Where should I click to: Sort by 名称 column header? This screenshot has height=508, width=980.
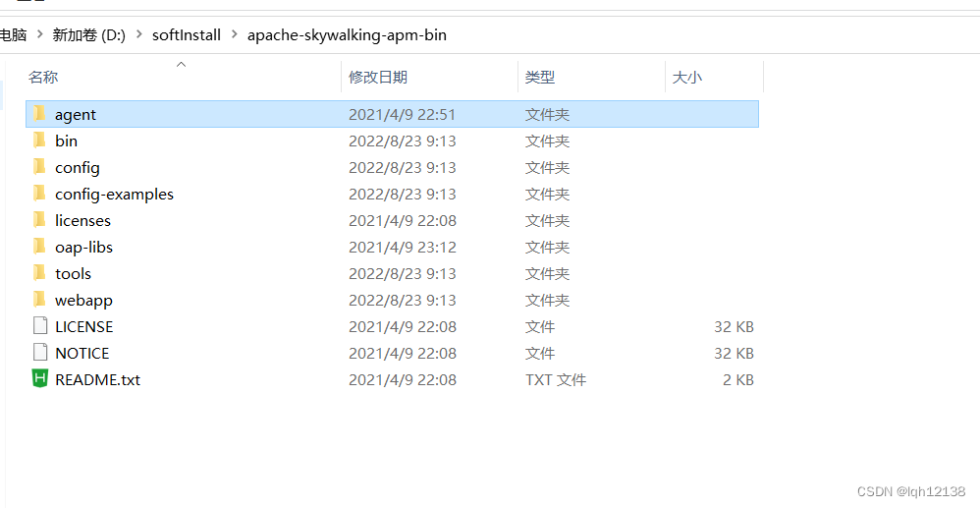tap(43, 77)
